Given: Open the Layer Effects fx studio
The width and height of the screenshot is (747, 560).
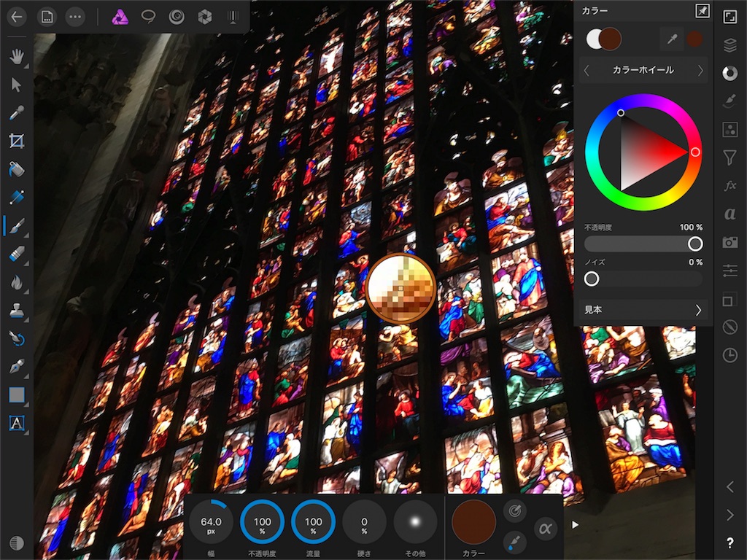Looking at the screenshot, I should coord(729,186).
